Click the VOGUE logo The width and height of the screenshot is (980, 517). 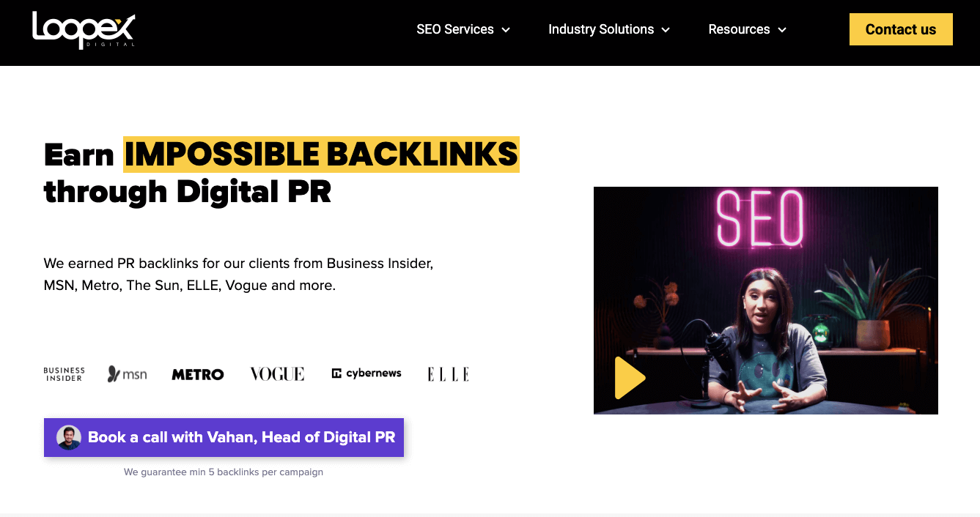pyautogui.click(x=277, y=374)
